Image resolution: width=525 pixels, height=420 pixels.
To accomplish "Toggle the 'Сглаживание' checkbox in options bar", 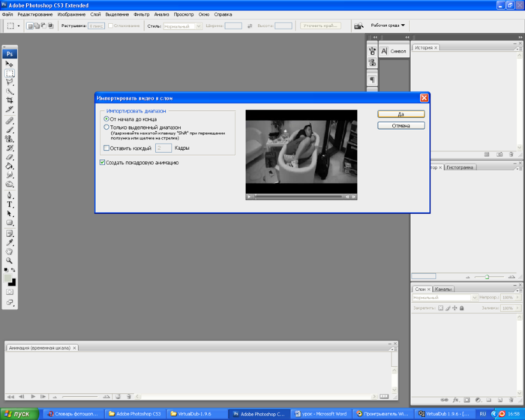I will coord(110,25).
